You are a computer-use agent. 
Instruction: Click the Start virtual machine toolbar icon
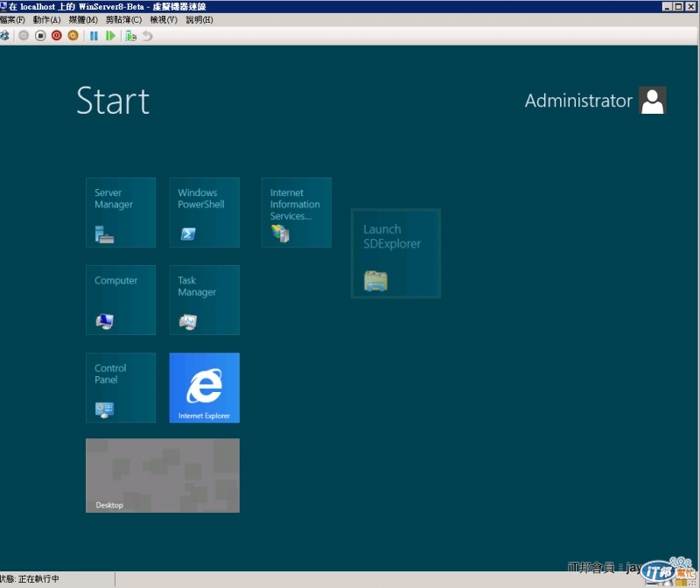(24, 36)
